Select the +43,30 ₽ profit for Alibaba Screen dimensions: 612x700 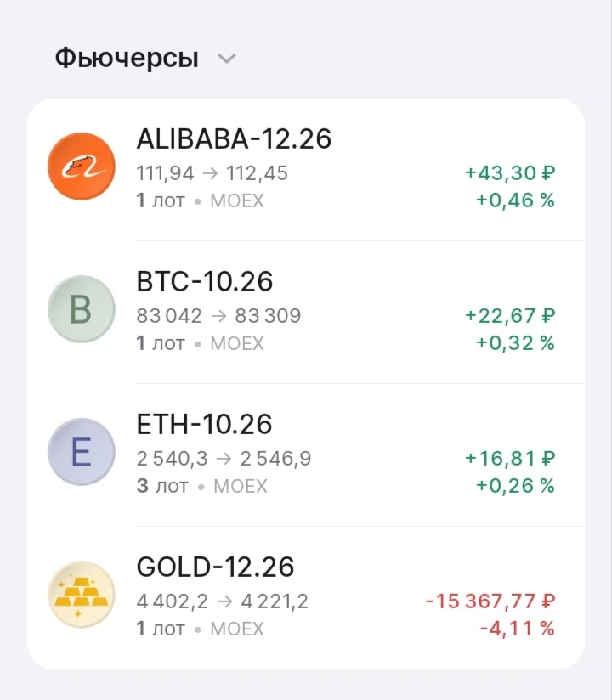510,172
